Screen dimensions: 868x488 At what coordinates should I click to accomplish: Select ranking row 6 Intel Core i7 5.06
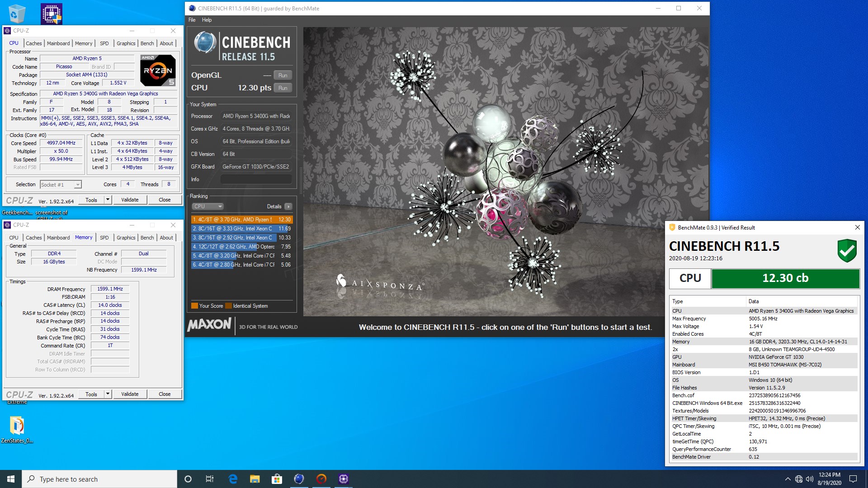pyautogui.click(x=242, y=265)
